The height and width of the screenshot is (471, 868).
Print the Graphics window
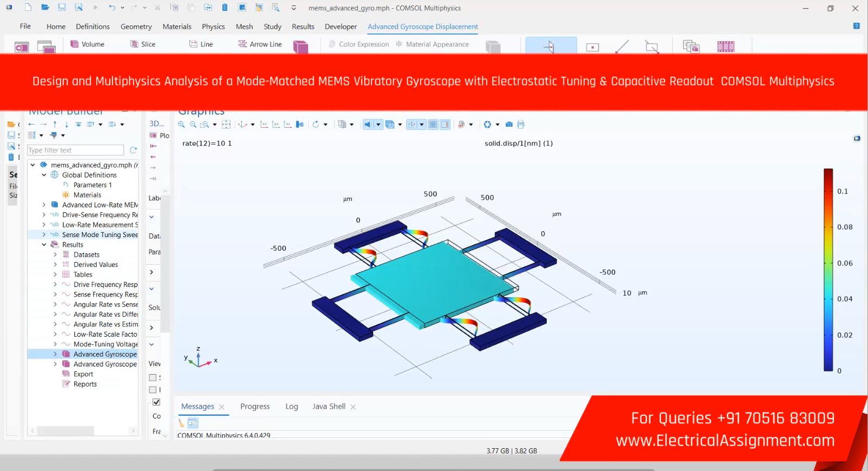pyautogui.click(x=521, y=125)
